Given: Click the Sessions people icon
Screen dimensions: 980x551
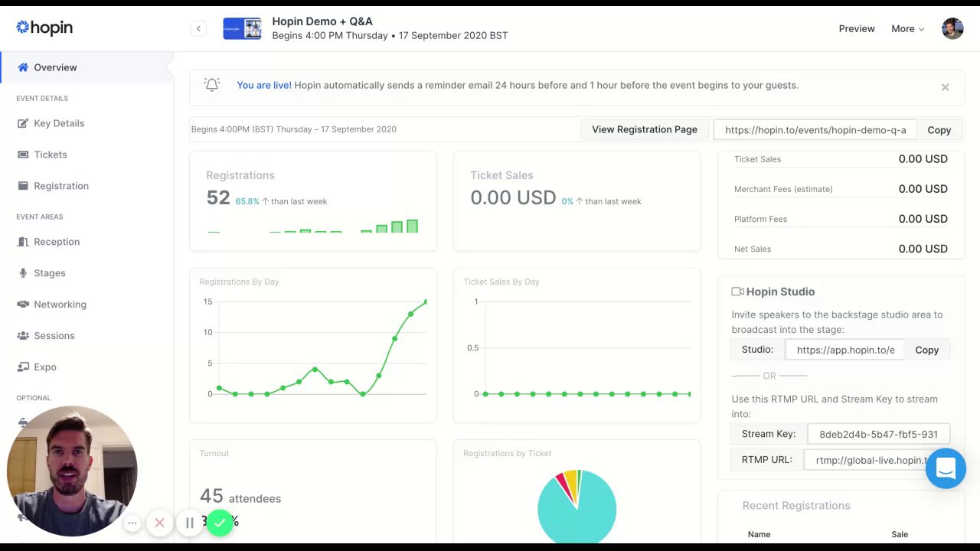Looking at the screenshot, I should coord(23,336).
